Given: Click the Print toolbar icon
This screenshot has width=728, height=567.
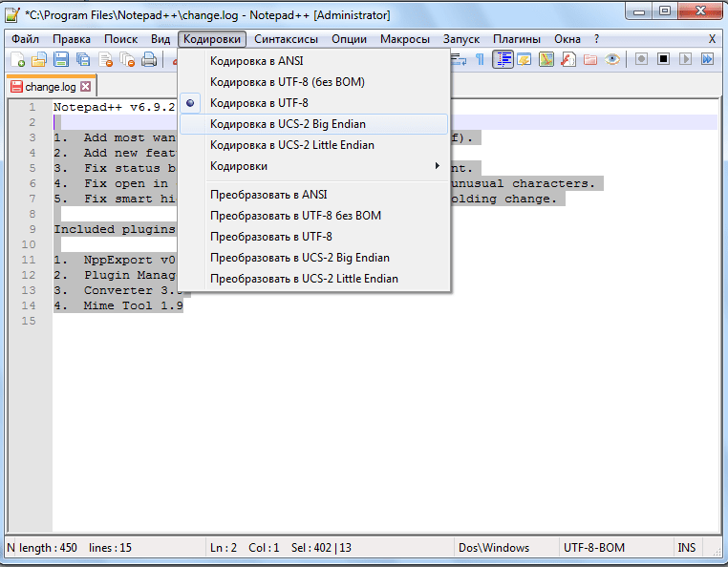Looking at the screenshot, I should tap(149, 59).
